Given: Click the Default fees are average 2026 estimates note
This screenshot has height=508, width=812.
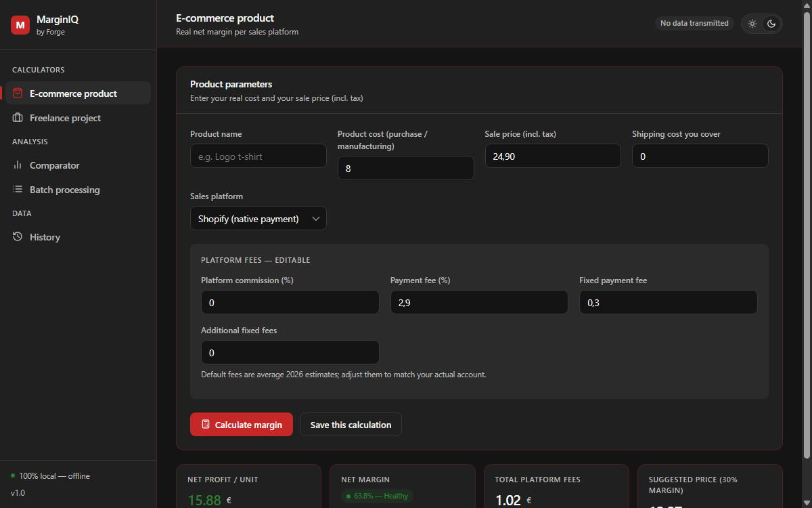Looking at the screenshot, I should 344,375.
